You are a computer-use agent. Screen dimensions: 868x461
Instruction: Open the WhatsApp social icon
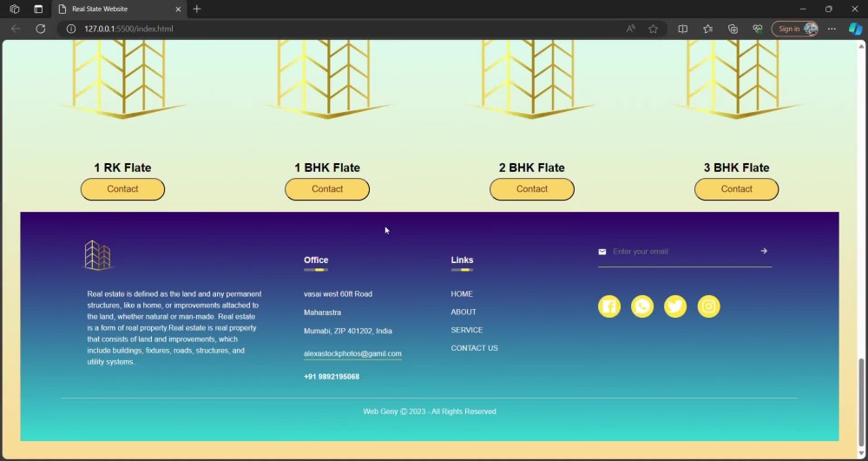pyautogui.click(x=642, y=306)
